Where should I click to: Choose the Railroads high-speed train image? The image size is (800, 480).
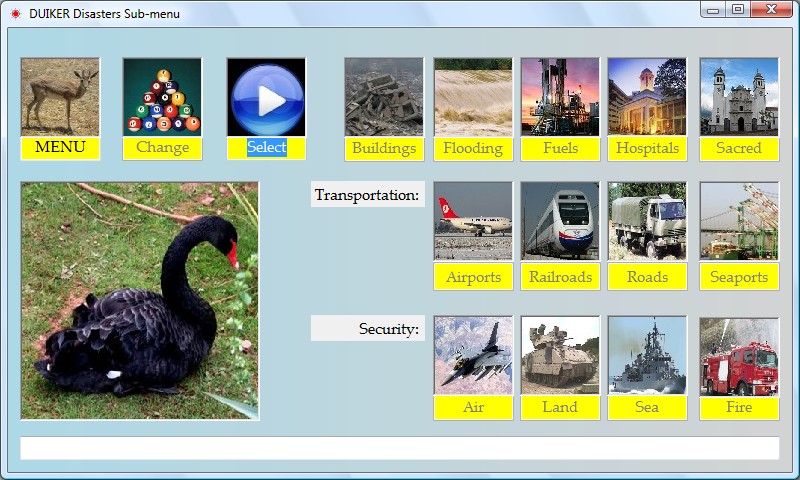(560, 221)
